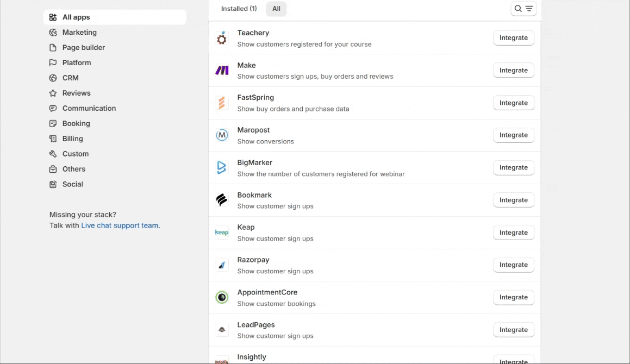The width and height of the screenshot is (630, 364).
Task: Click the Maropost app logo icon
Action: coord(222,135)
